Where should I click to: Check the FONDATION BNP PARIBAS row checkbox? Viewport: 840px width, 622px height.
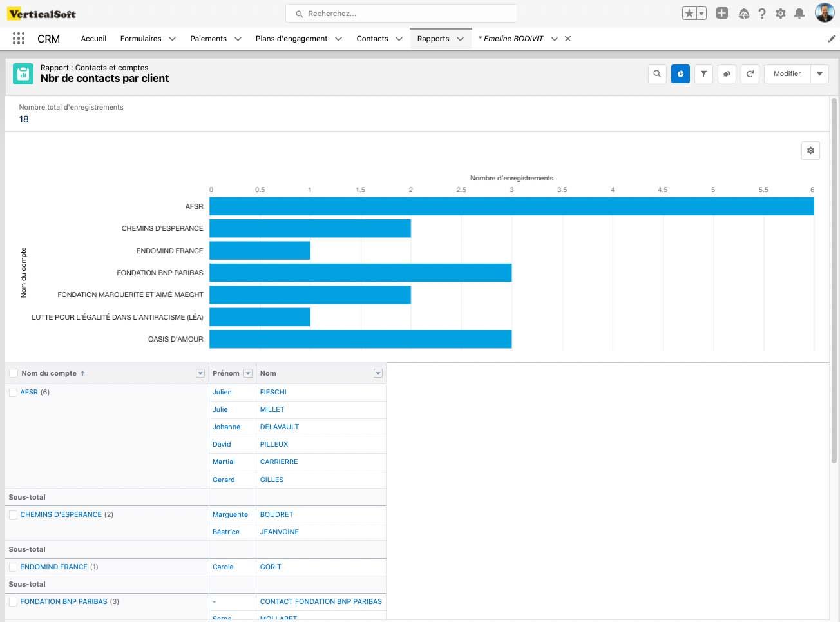[13, 602]
